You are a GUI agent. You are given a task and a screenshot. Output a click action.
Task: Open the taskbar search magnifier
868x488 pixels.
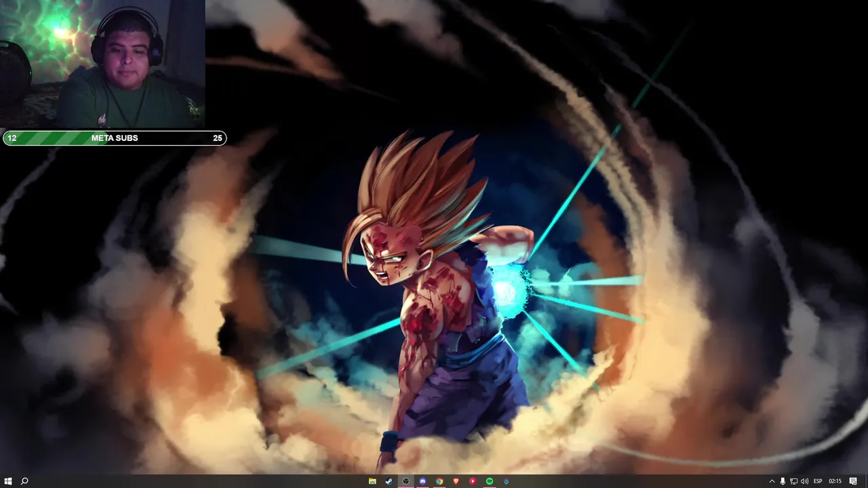(24, 481)
